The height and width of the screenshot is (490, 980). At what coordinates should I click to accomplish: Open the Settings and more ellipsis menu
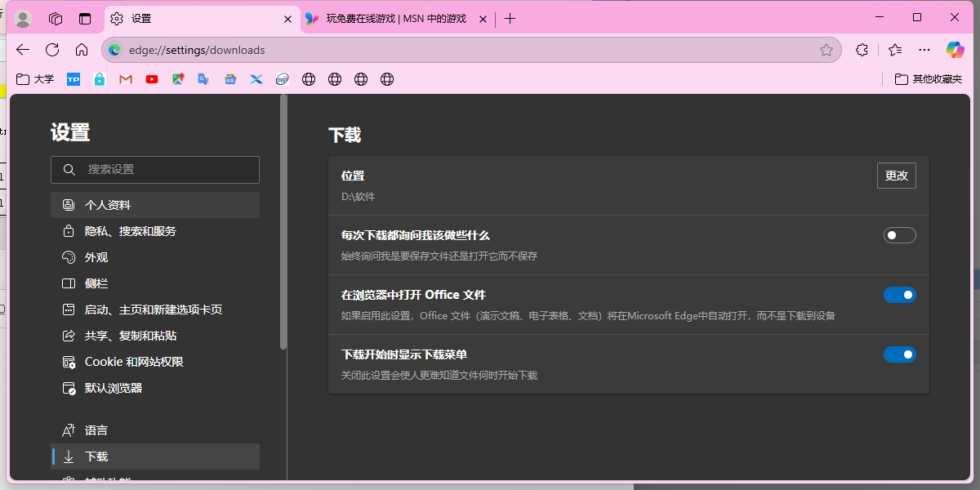tap(924, 50)
